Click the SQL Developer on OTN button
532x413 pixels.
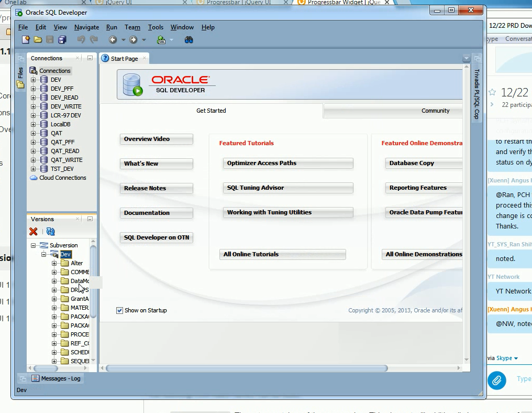[x=157, y=237]
